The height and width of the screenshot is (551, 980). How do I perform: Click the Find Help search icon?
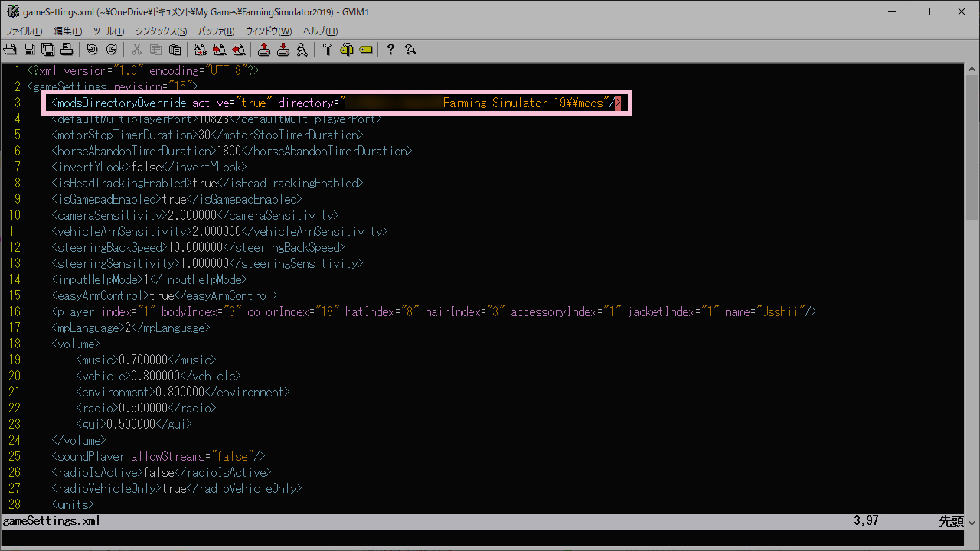tap(410, 50)
